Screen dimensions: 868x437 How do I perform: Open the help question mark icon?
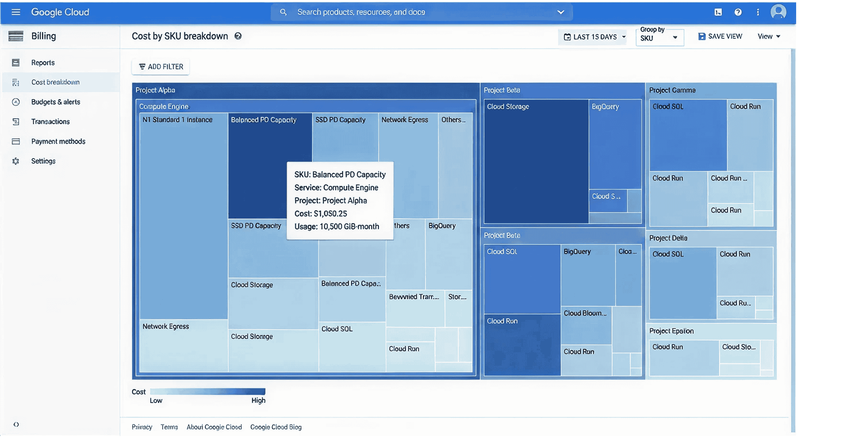coord(738,12)
